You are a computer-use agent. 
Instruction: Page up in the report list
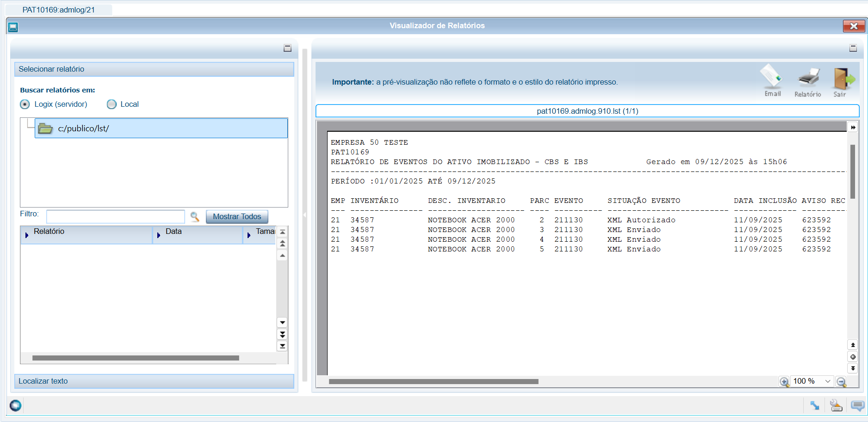click(x=282, y=243)
